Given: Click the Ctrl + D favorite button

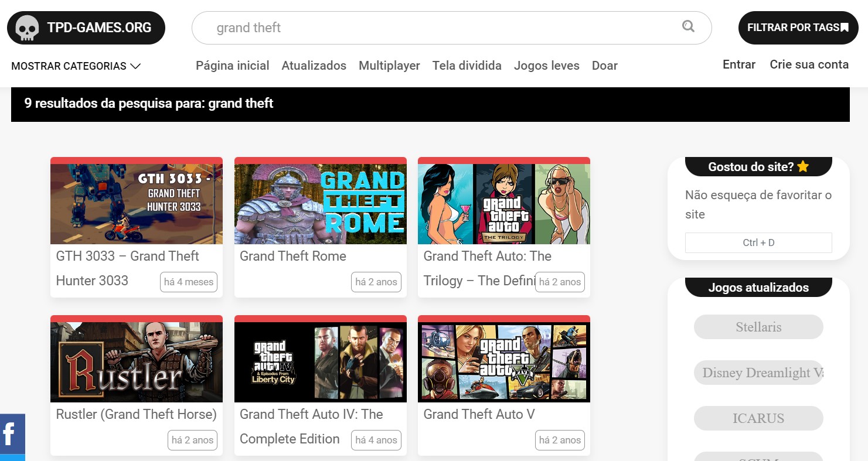Looking at the screenshot, I should tap(758, 243).
